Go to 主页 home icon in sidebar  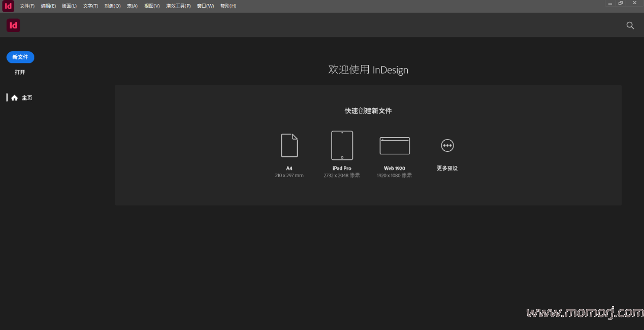point(15,98)
